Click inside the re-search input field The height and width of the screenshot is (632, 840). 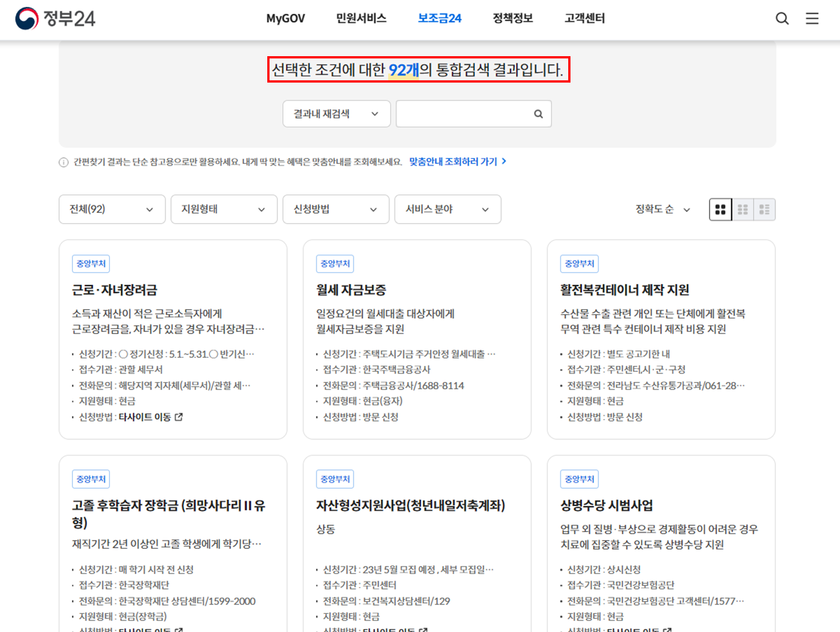pos(466,113)
